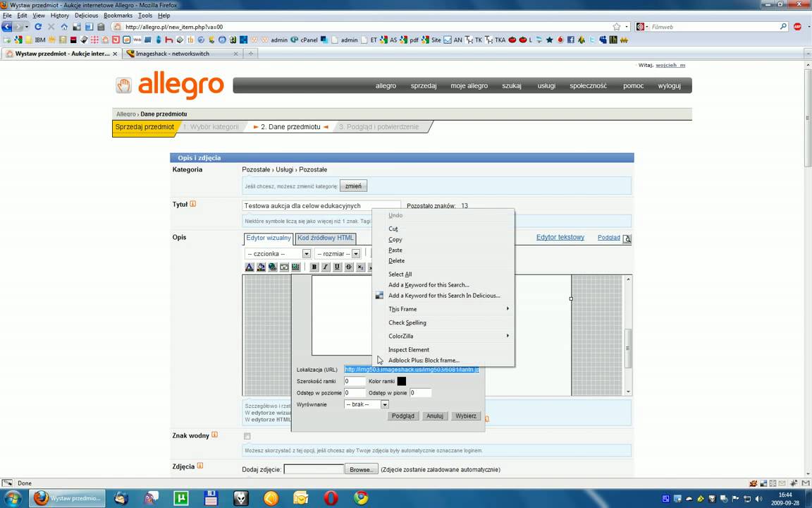This screenshot has height=508, width=812.
Task: Launch Opera from the Windows taskbar
Action: [x=331, y=498]
